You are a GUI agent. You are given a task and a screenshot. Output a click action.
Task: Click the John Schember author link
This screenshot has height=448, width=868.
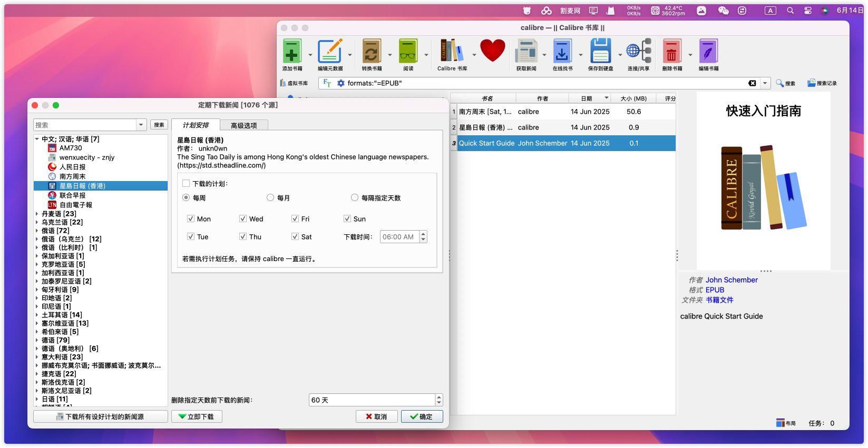point(732,280)
